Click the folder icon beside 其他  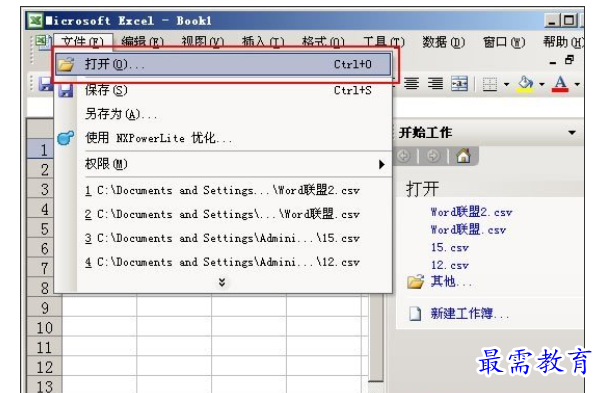click(x=416, y=282)
